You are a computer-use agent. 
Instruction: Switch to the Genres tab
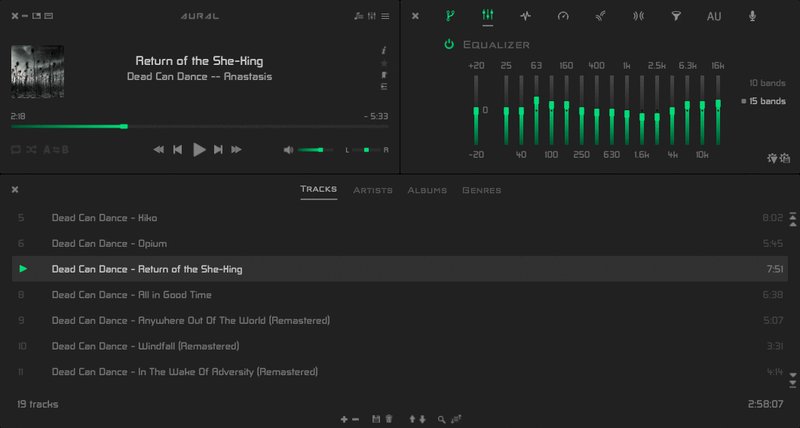point(481,190)
